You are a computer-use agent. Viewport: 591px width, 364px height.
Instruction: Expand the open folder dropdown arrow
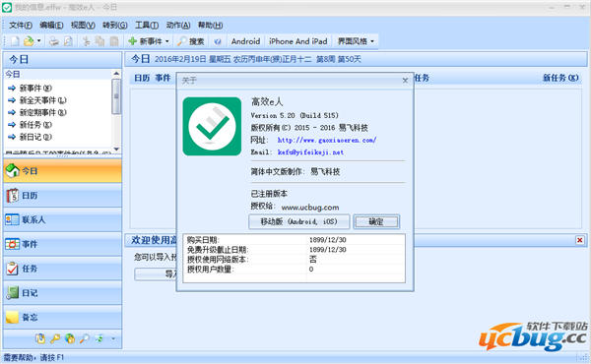(38, 41)
